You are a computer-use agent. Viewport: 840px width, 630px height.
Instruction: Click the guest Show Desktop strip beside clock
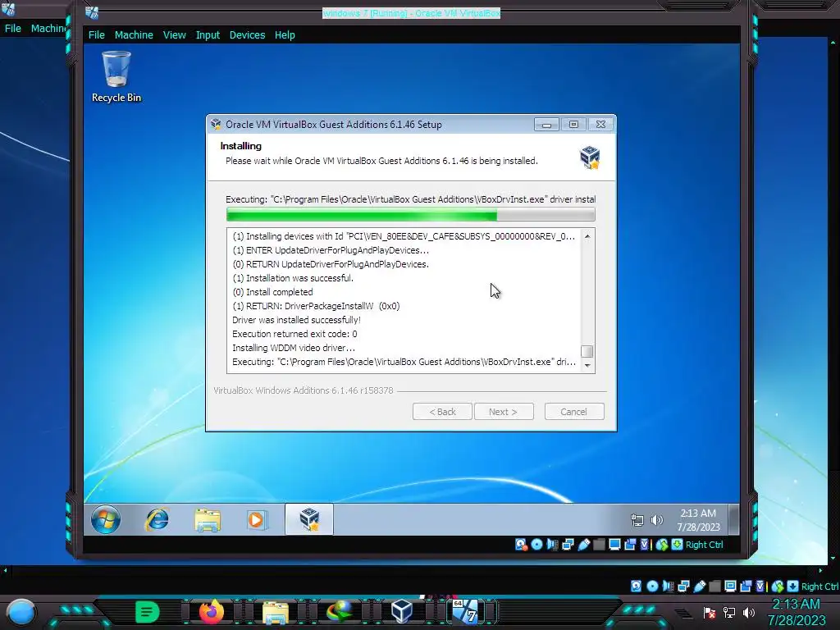pos(734,519)
